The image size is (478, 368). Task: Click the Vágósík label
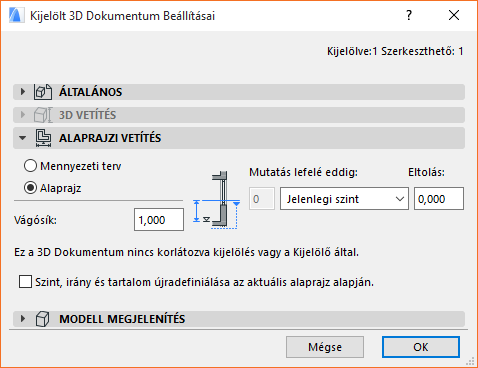[35, 220]
